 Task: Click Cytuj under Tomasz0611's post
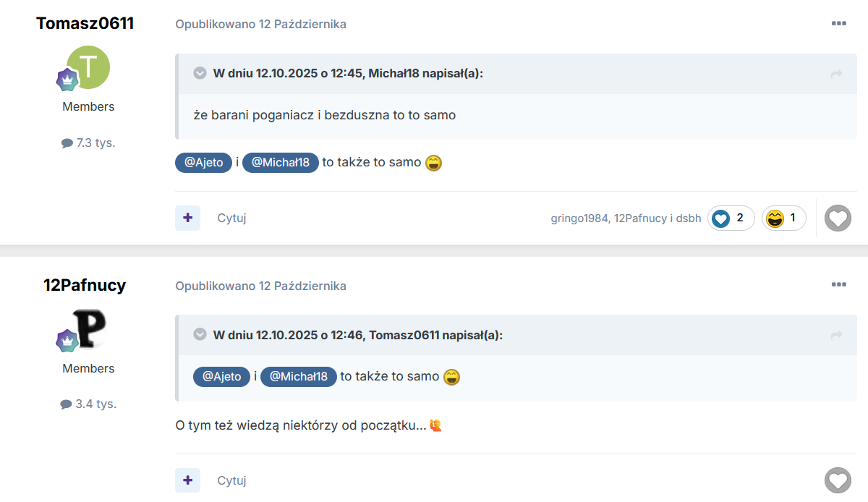click(x=232, y=218)
